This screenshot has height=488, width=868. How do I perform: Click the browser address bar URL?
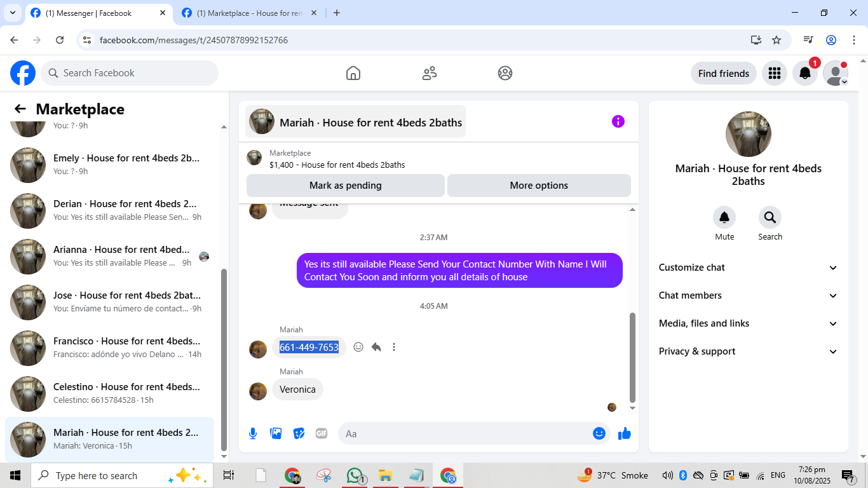pos(194,40)
